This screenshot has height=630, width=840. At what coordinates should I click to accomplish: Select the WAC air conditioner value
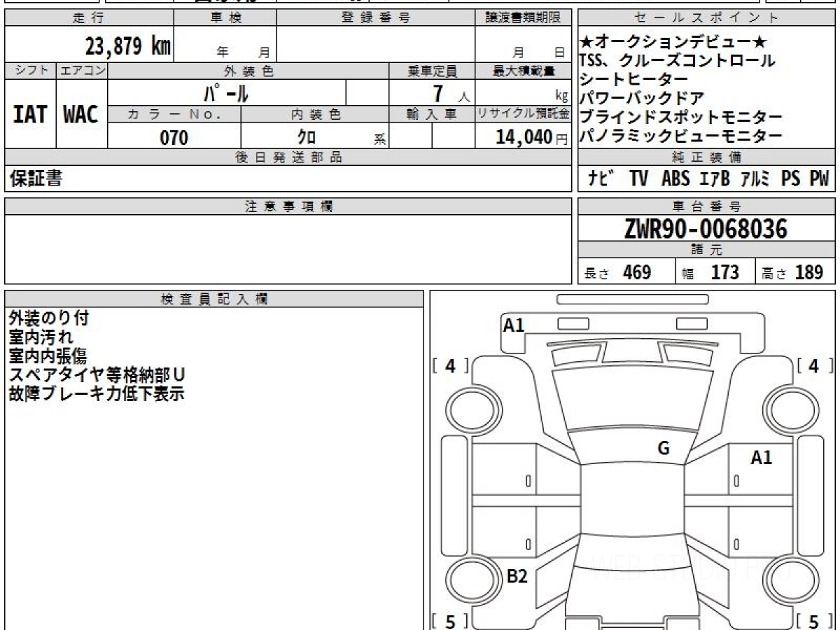[x=81, y=115]
